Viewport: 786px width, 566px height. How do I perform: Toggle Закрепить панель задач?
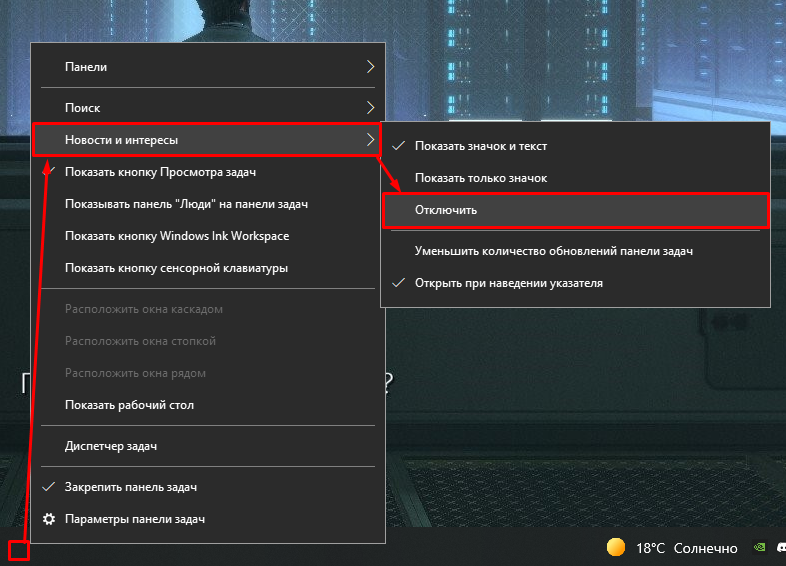208,487
